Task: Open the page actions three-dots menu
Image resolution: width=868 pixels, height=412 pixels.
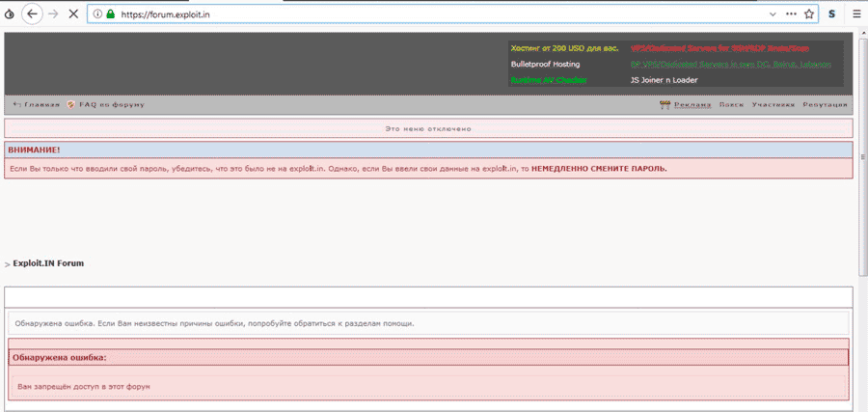Action: tap(791, 14)
